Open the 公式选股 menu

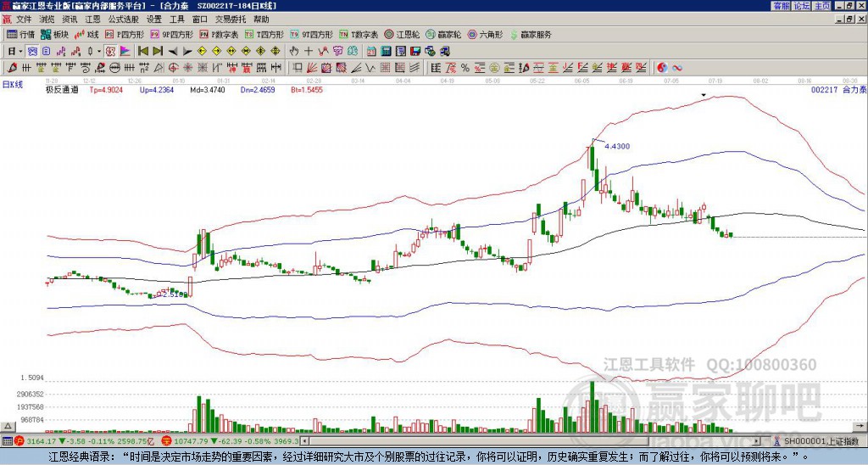[124, 20]
